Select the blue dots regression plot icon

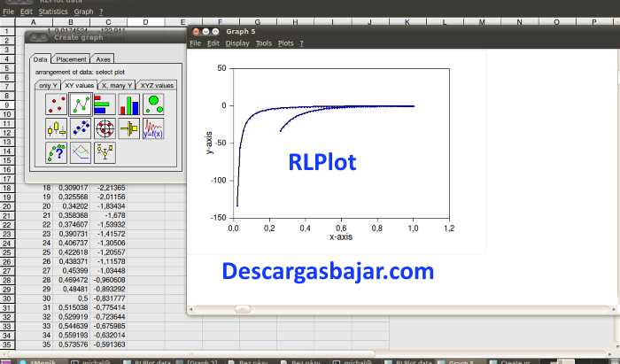coord(81,128)
